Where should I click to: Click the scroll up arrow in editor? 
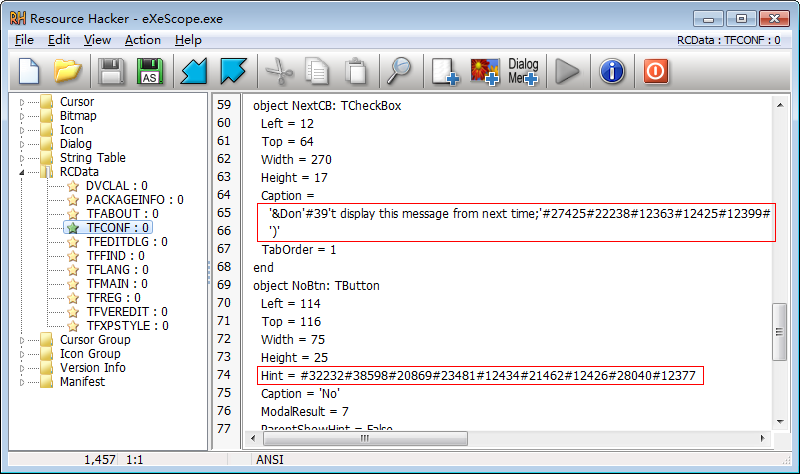(x=780, y=105)
